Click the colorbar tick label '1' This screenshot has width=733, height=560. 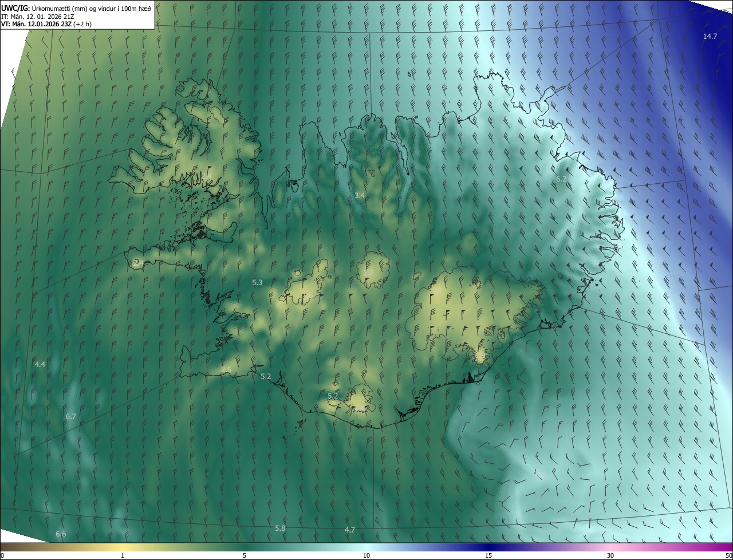coord(123,556)
